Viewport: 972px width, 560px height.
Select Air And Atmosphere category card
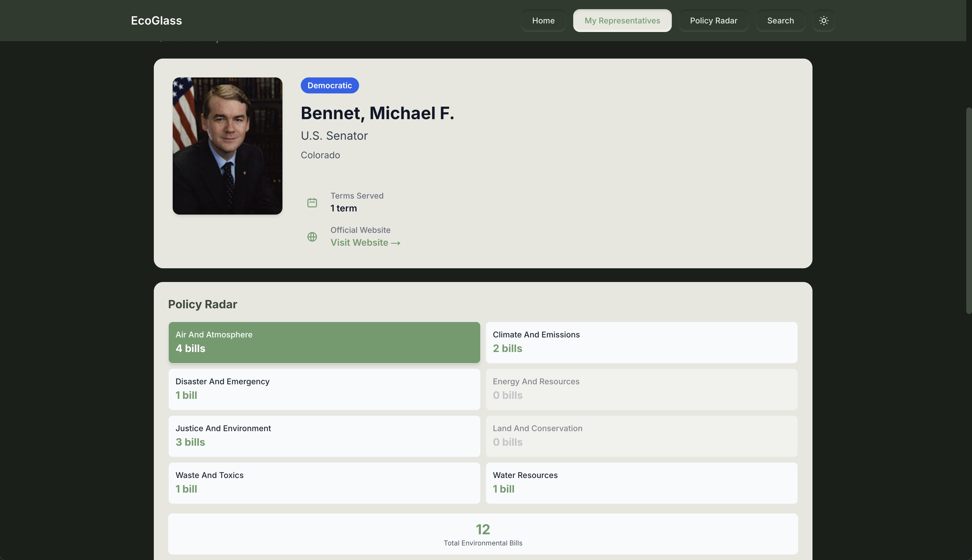pyautogui.click(x=324, y=342)
